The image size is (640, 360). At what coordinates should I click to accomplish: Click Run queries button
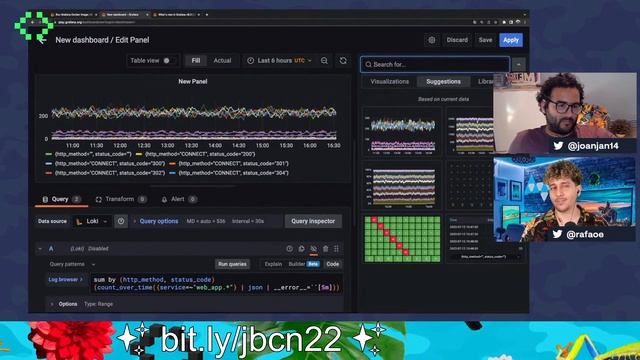[232, 264]
